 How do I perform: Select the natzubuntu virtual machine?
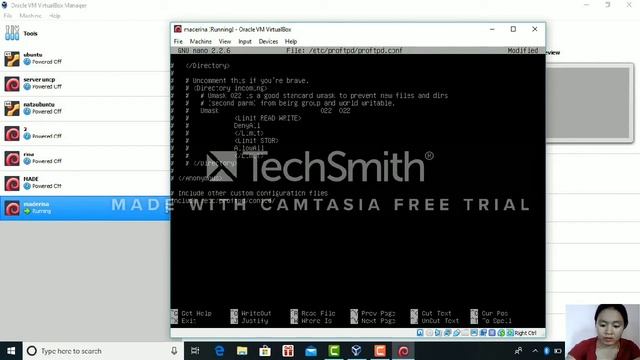click(84, 108)
